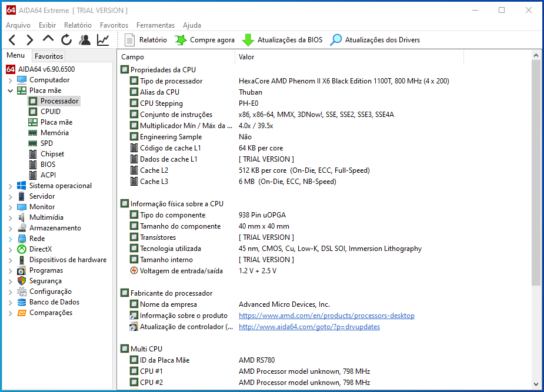
Task: Expand the DirectX tree node
Action: [11, 250]
